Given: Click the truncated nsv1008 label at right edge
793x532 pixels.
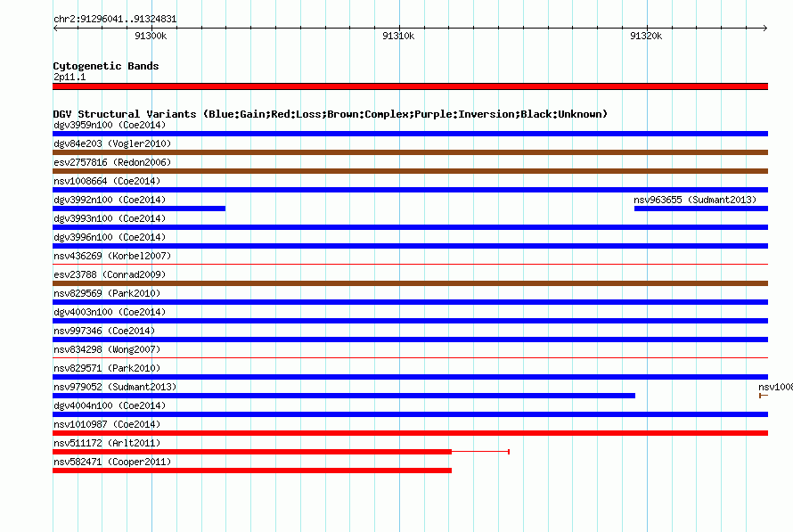Looking at the screenshot, I should point(775,387).
